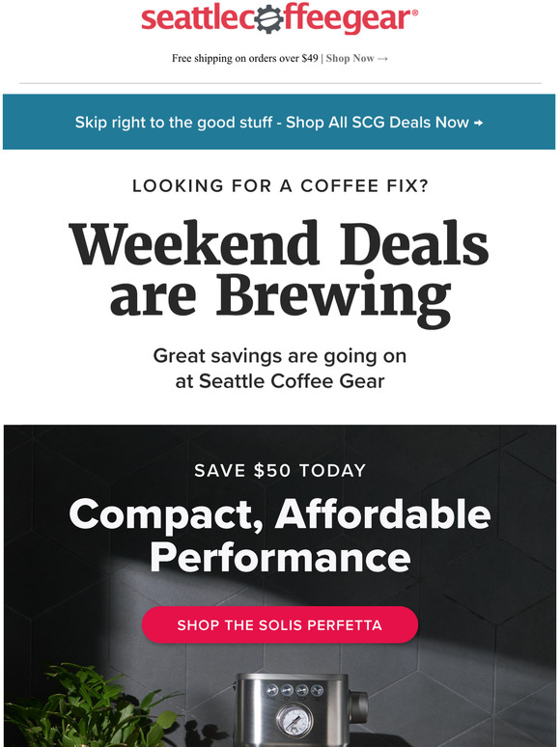Viewport: 560px width, 747px height.
Task: Click the steam knob on machine side
Action: coord(358,706)
